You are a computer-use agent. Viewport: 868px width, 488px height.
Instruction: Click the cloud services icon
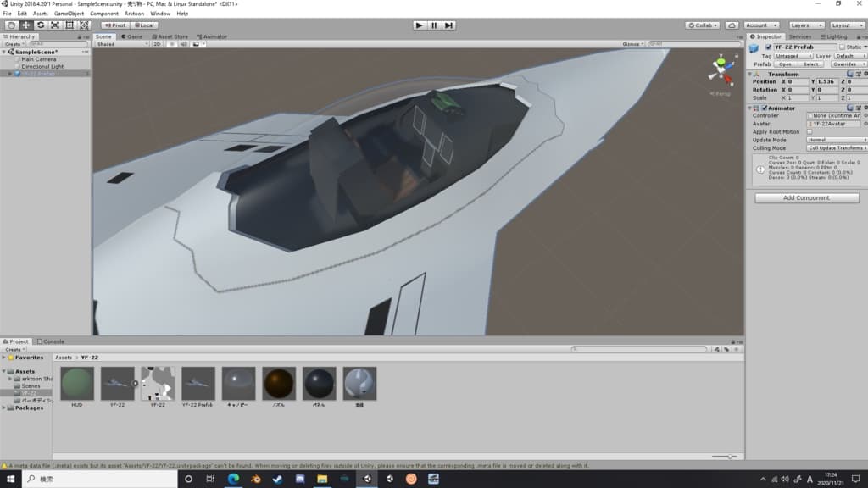pyautogui.click(x=732, y=25)
